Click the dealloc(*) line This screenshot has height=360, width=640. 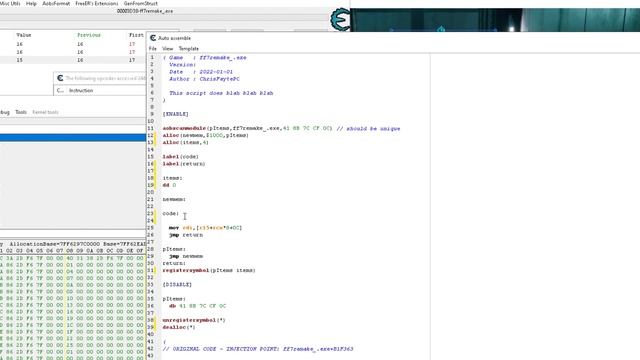click(x=179, y=327)
